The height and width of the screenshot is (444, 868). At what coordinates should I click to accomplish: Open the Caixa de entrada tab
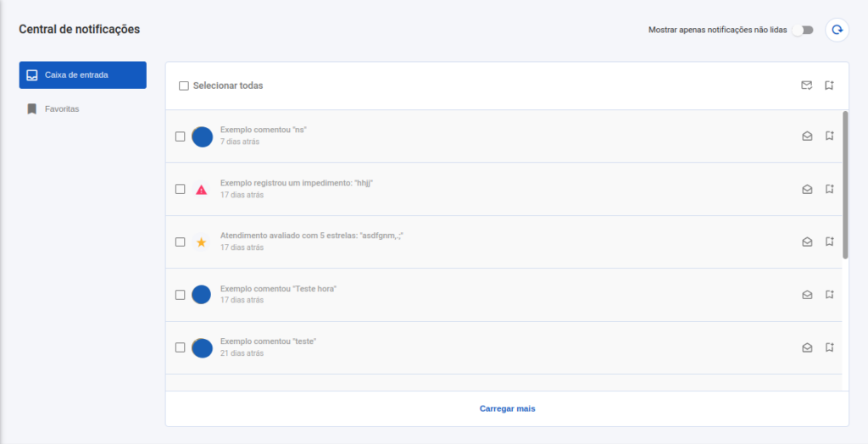82,75
